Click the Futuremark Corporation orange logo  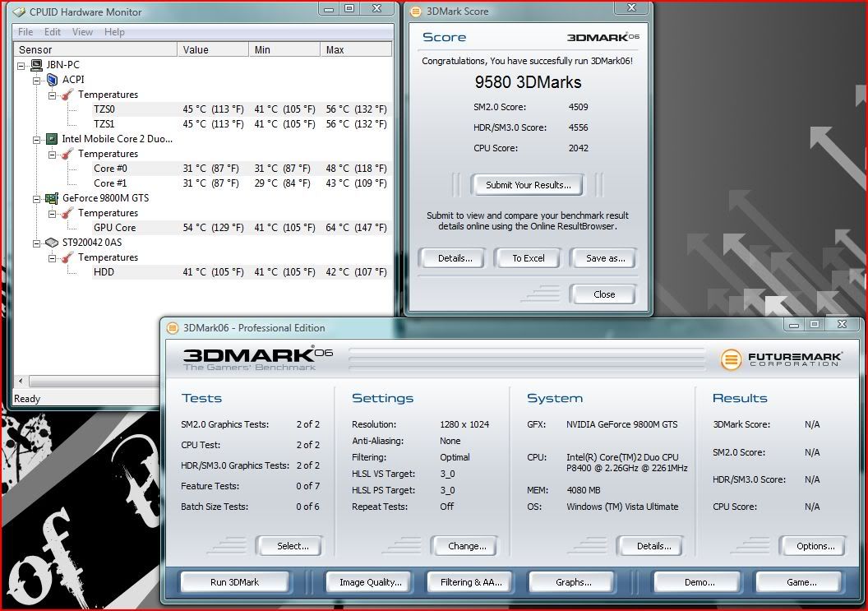coord(731,359)
